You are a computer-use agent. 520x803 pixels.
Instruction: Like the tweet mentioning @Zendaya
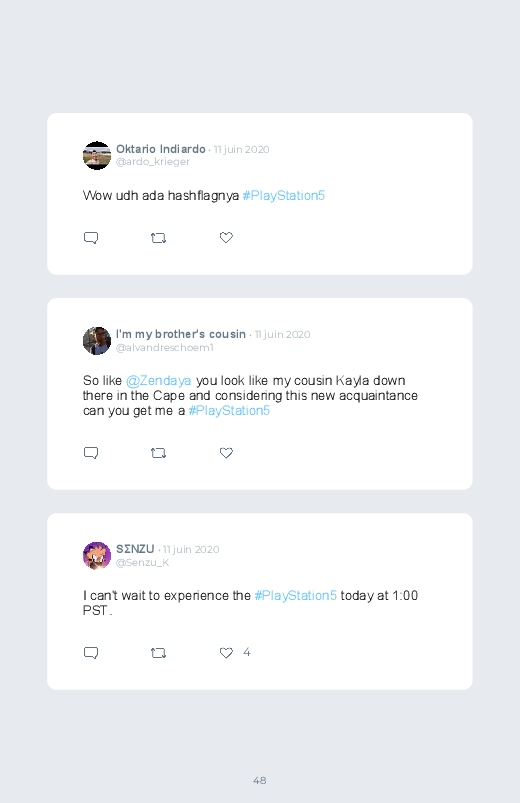pos(226,453)
